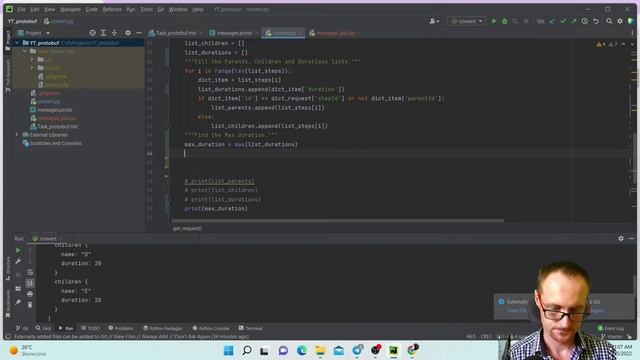
Task: Rollback changes with the undo arrow icon
Action: 596,21
